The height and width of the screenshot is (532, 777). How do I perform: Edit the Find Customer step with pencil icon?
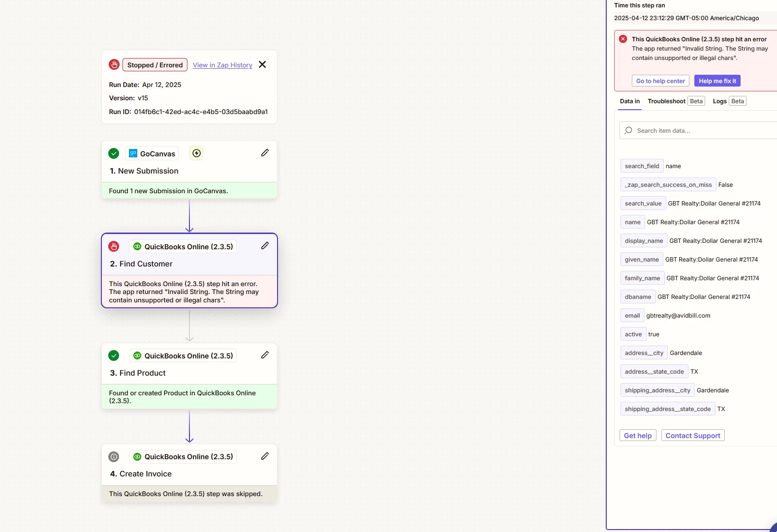265,246
